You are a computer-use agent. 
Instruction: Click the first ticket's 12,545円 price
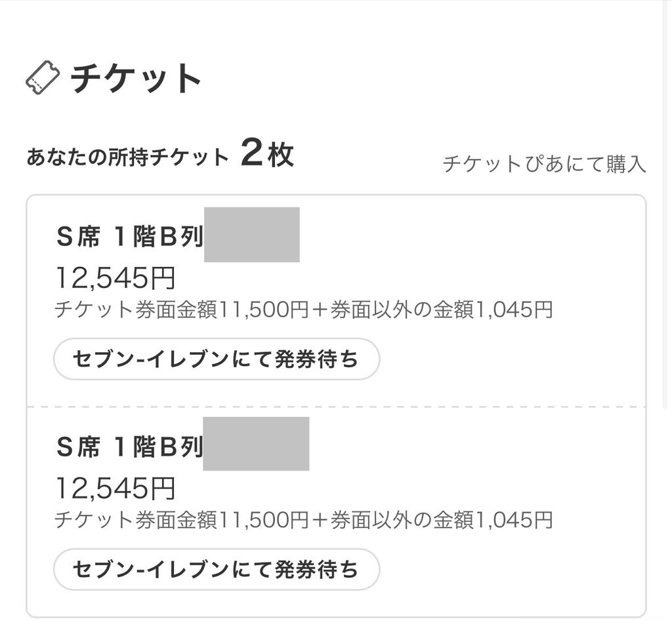tap(115, 279)
